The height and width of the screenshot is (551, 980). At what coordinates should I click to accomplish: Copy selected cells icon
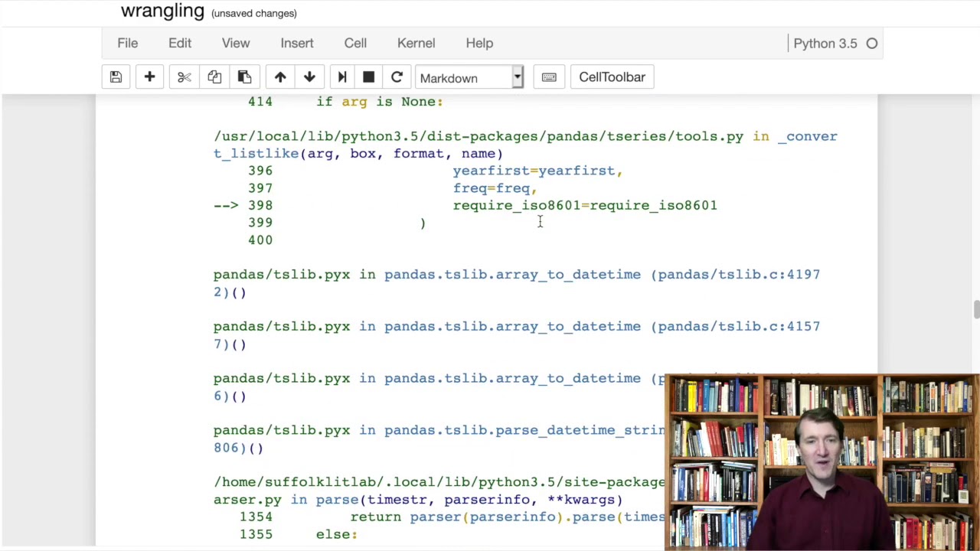[214, 77]
